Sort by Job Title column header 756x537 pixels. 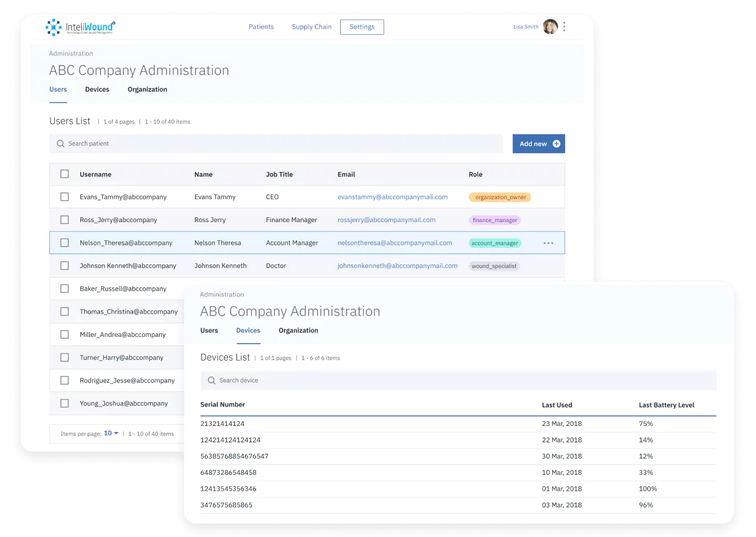pyautogui.click(x=279, y=175)
